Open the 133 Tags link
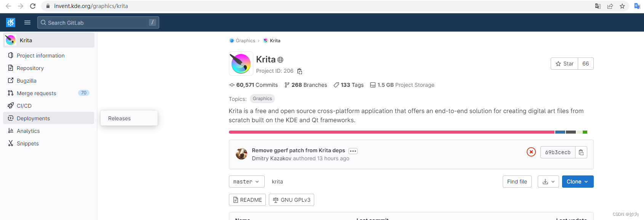 click(348, 85)
